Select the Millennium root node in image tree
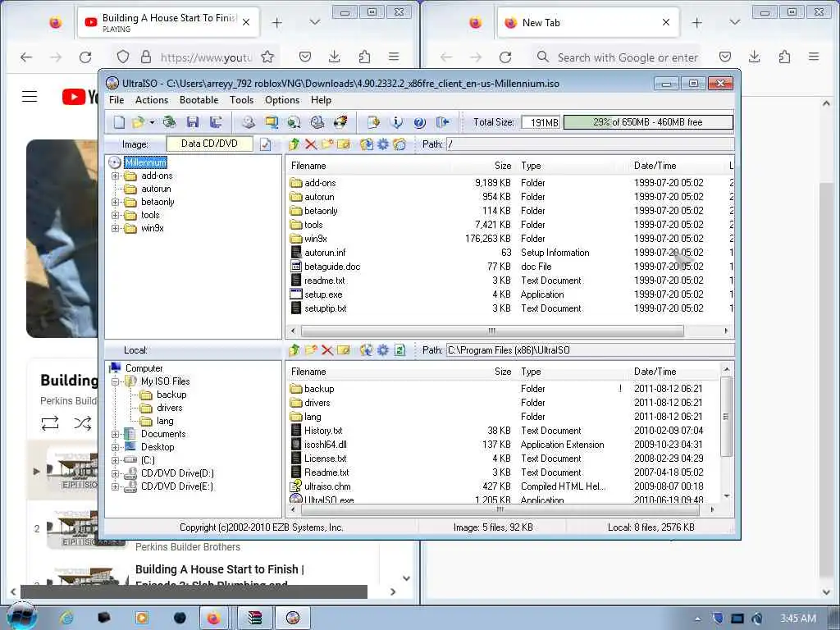Screen dimensions: 840x630 coord(146,162)
